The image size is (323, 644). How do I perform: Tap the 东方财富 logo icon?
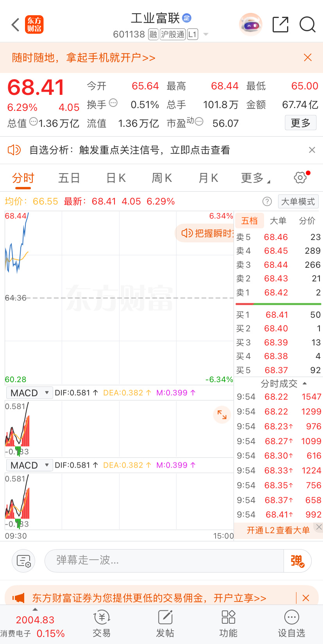tap(34, 25)
